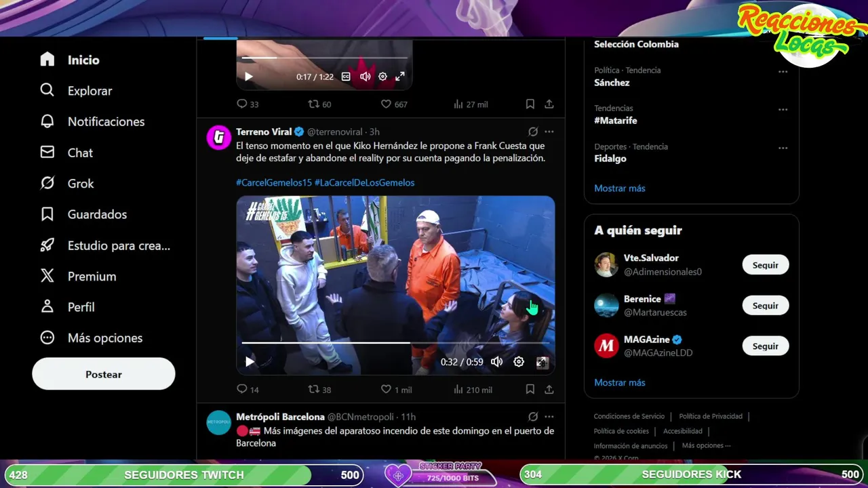The width and height of the screenshot is (868, 488).
Task: Expand footer Más opciones menu
Action: click(706, 445)
